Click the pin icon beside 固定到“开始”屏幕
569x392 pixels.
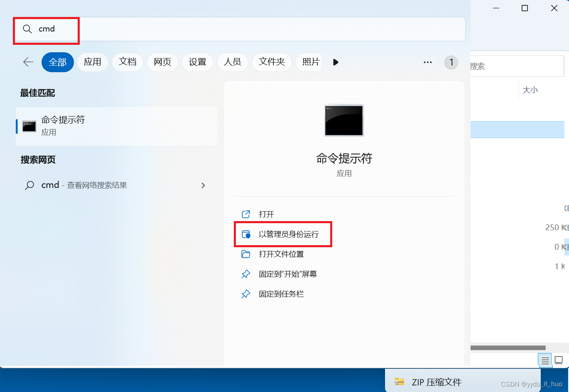pos(246,274)
